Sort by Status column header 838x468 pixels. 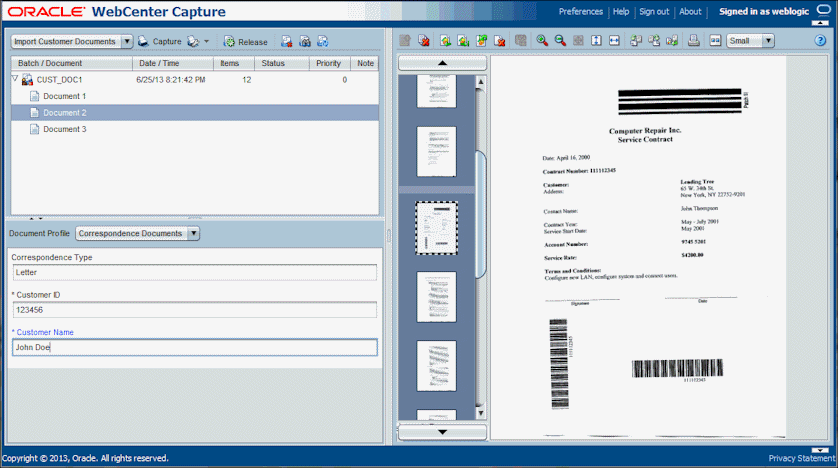282,63
